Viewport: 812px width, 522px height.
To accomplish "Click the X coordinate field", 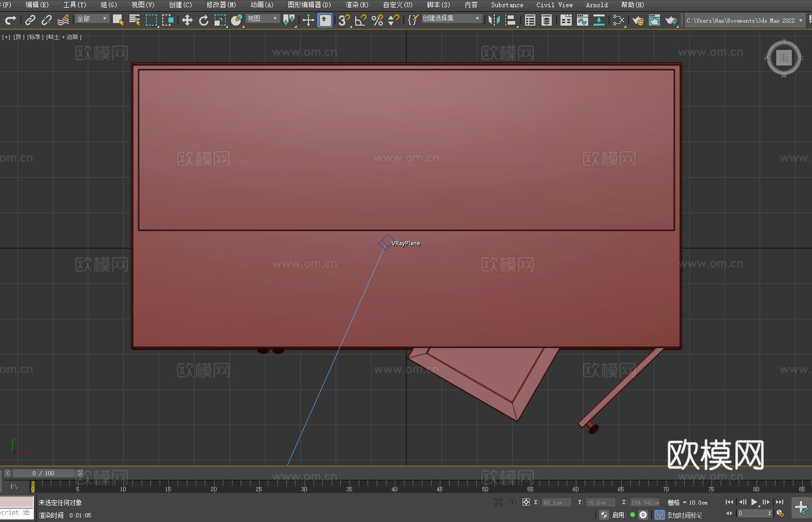I will tap(556, 502).
